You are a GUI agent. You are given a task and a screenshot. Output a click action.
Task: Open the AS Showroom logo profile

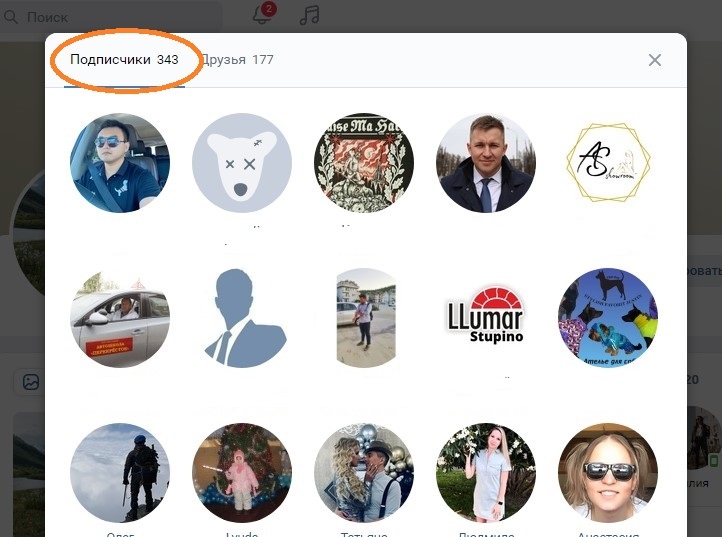point(608,163)
